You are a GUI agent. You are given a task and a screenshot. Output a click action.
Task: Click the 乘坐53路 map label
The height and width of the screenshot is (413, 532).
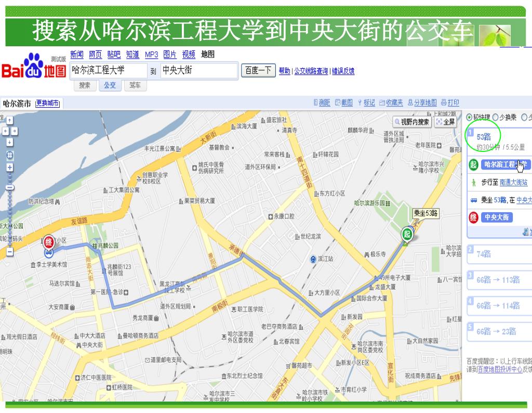[426, 213]
